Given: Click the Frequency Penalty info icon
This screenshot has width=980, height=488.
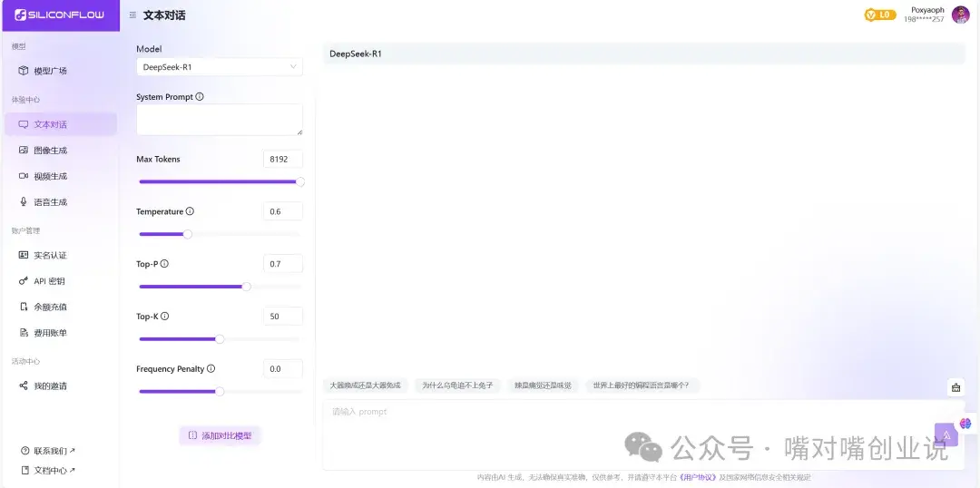Looking at the screenshot, I should tap(211, 368).
